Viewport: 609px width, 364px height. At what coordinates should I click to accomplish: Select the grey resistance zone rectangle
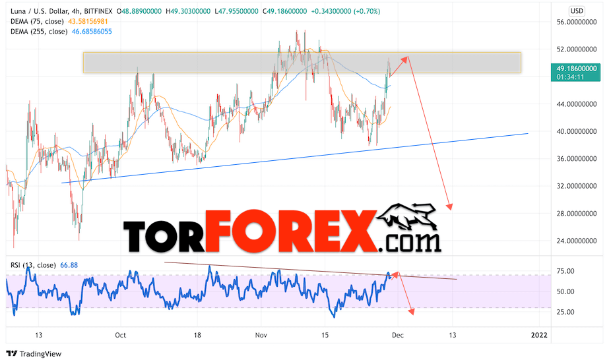point(302,63)
